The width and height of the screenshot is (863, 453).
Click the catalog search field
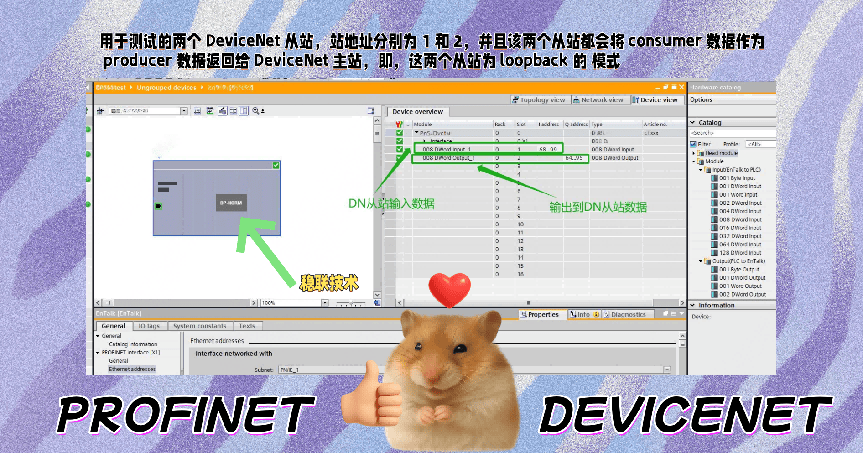click(733, 133)
